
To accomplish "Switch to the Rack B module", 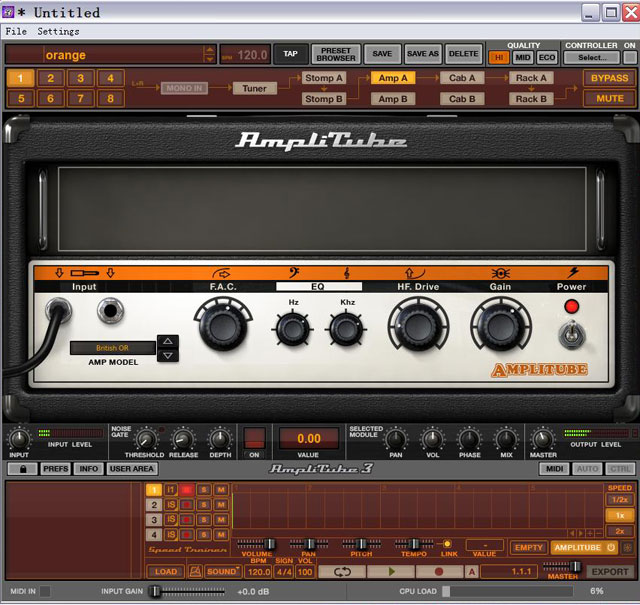I will click(x=531, y=99).
